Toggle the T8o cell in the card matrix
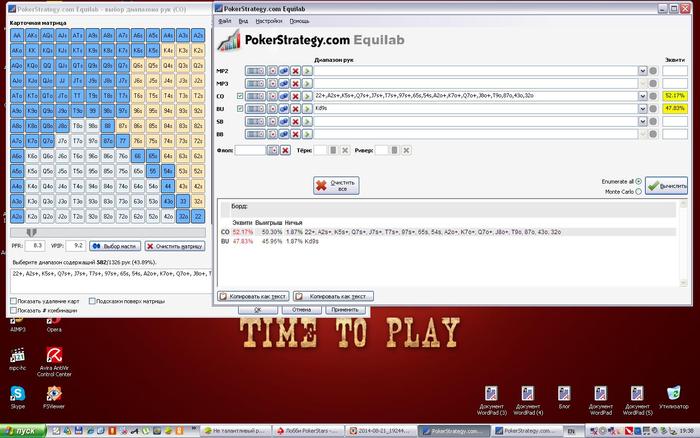This screenshot has width=700, height=438. coord(78,126)
